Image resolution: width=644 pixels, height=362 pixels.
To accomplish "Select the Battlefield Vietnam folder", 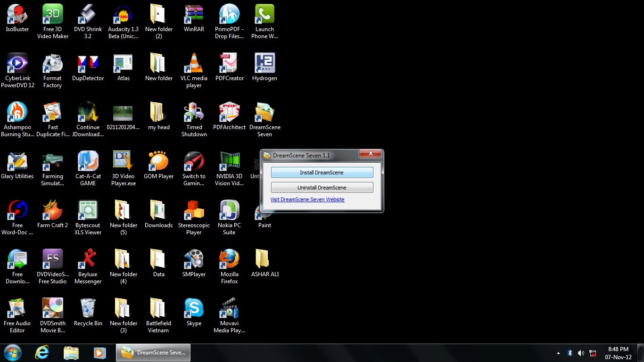I will 159,316.
